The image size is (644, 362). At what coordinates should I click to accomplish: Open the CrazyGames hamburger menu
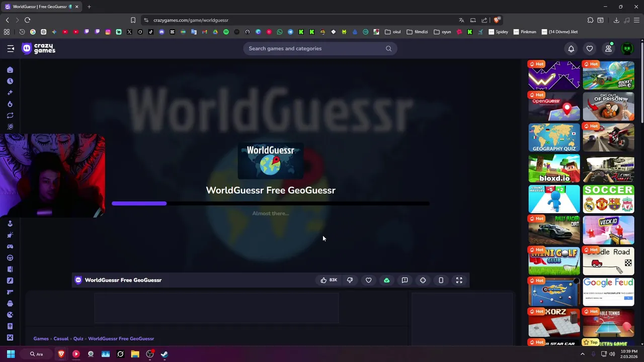11,48
